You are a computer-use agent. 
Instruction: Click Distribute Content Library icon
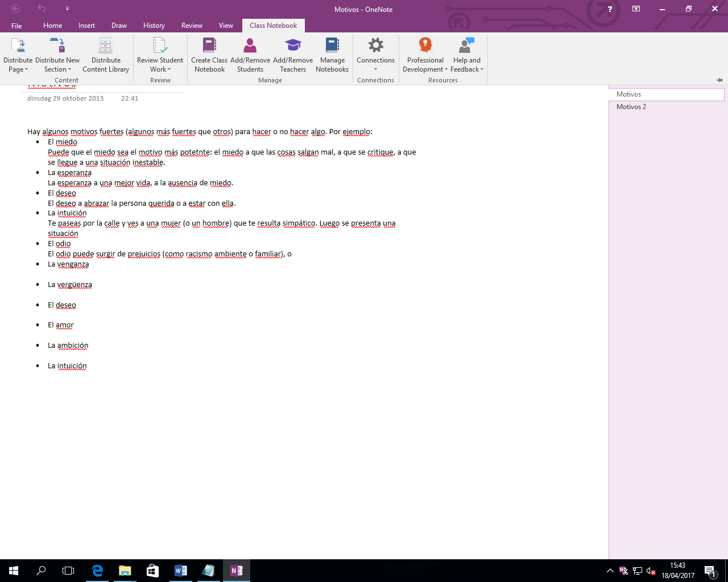tap(106, 45)
